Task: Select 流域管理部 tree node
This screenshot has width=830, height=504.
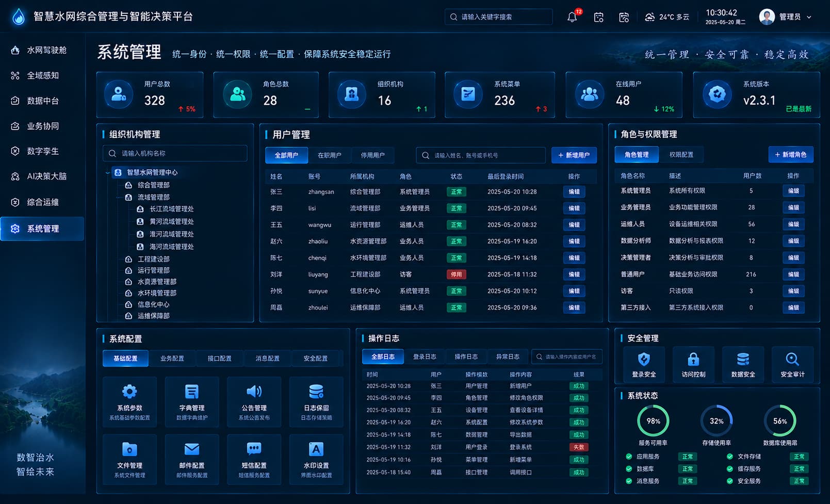Action: point(153,197)
